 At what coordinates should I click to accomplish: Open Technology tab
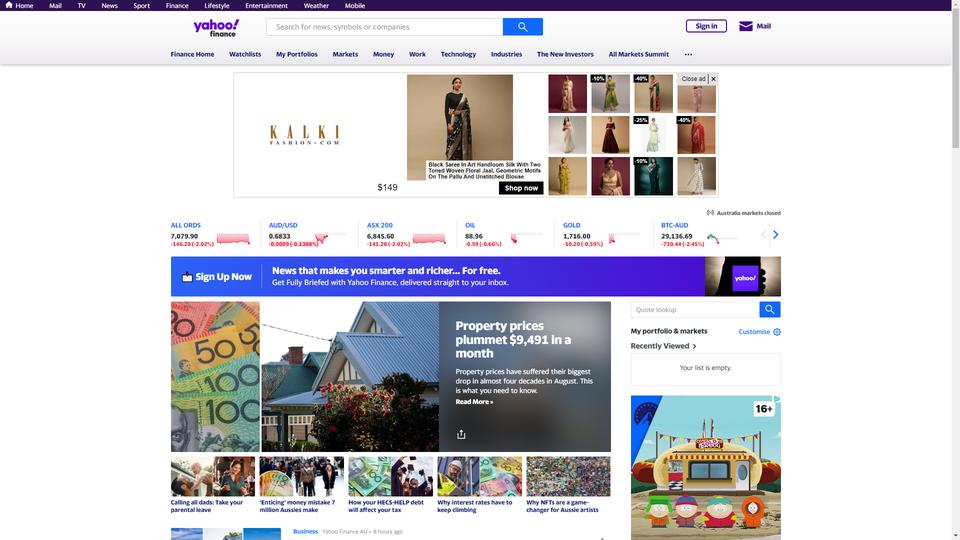(x=458, y=54)
